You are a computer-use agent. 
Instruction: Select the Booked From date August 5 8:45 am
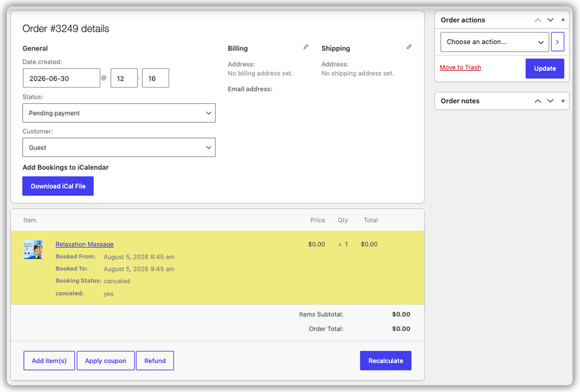click(139, 257)
